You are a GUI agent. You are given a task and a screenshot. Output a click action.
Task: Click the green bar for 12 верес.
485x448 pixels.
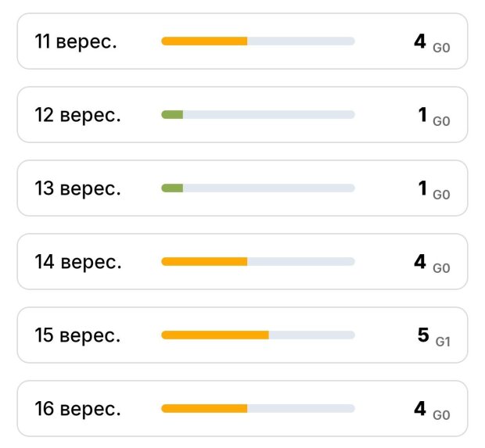tap(172, 115)
